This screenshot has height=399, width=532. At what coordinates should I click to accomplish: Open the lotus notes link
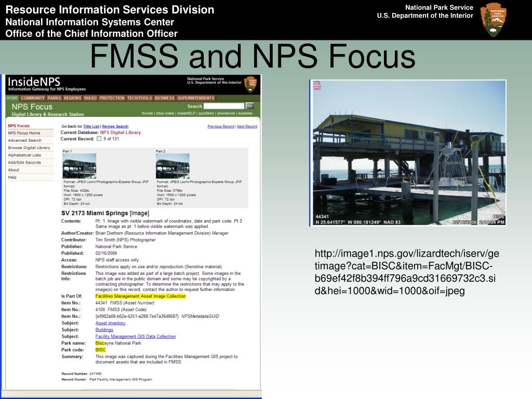(x=165, y=113)
